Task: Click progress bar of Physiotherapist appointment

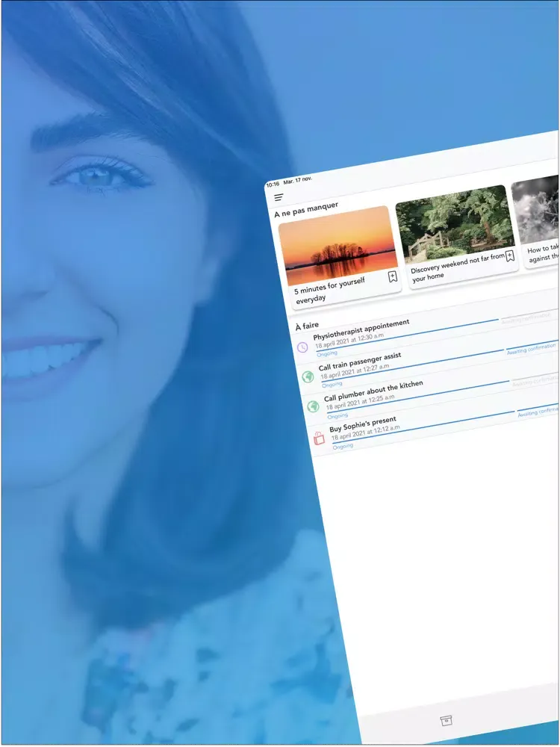Action: tap(407, 336)
